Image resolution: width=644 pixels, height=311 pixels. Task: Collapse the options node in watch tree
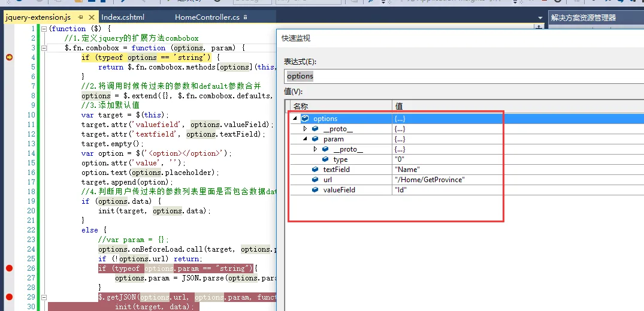(x=295, y=119)
